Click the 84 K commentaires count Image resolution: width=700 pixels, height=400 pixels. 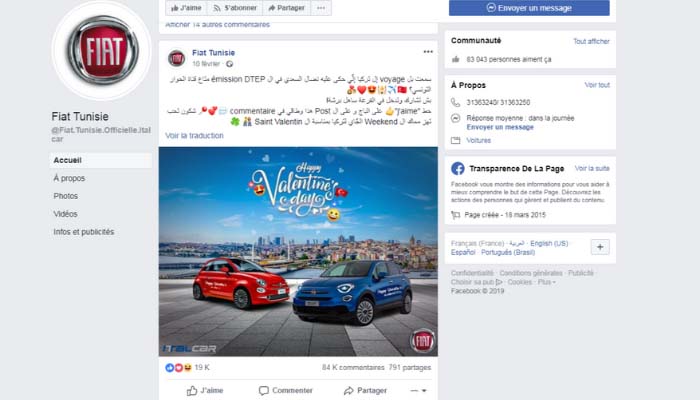click(353, 367)
